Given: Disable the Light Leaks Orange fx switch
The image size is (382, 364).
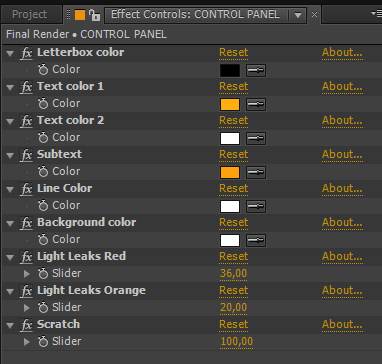Looking at the screenshot, I should pyautogui.click(x=26, y=291).
